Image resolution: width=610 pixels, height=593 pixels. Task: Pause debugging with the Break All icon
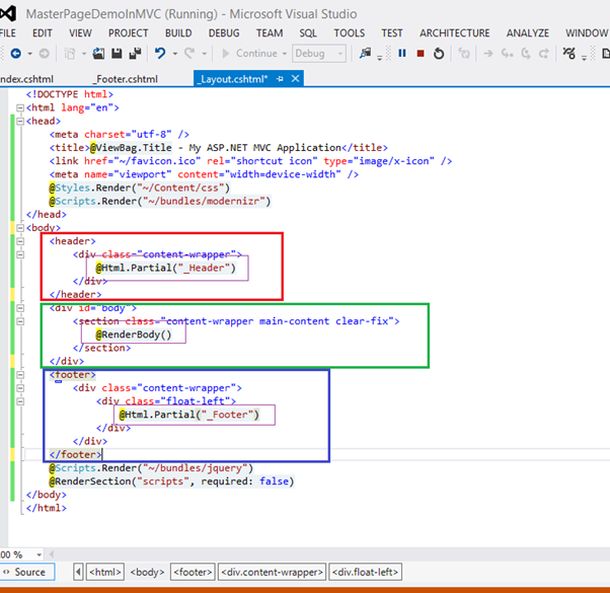(x=401, y=53)
